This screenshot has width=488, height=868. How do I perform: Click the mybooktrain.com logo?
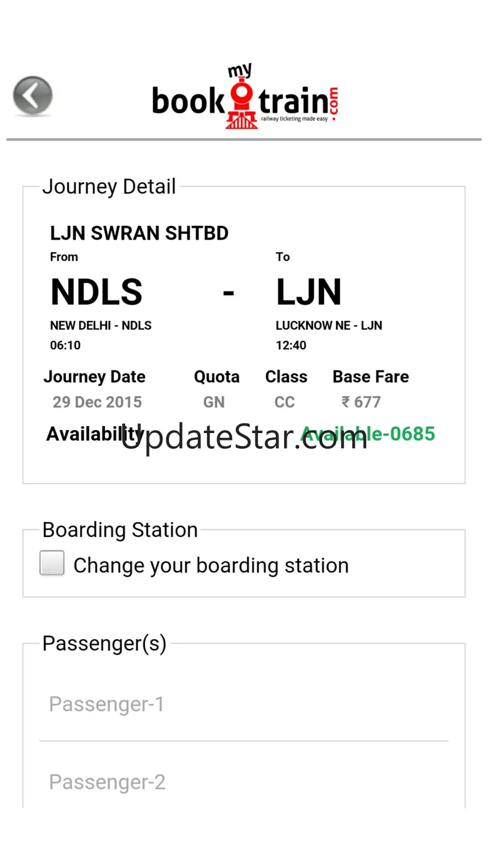[245, 99]
